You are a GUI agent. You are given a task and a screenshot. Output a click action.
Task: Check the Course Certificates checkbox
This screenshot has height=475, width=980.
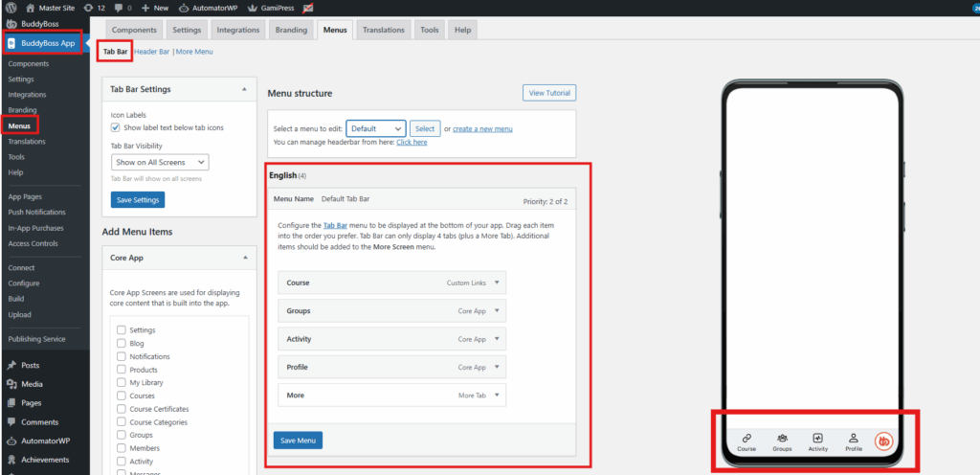122,409
